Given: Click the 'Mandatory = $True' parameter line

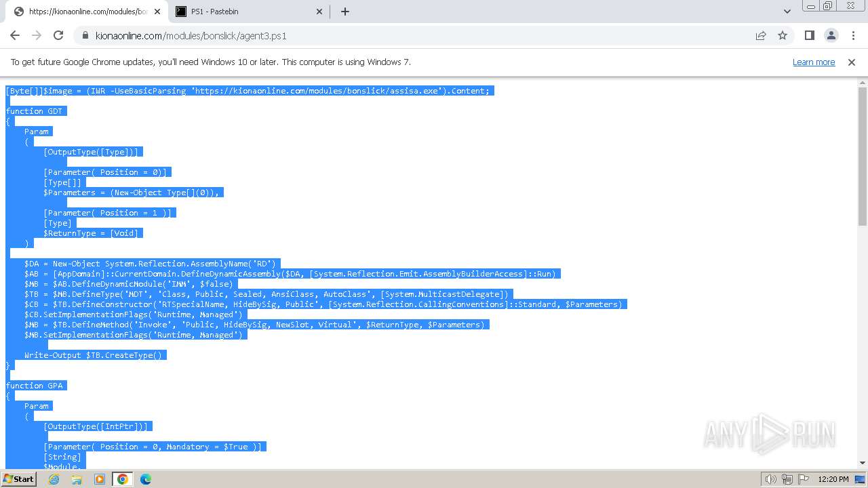Looking at the screenshot, I should (153, 447).
